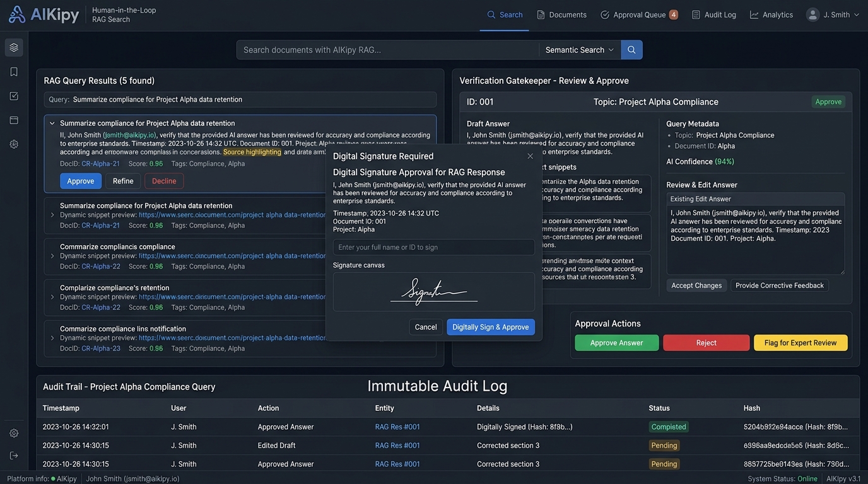Click the red Reject button
The height and width of the screenshot is (484, 868).
tap(707, 343)
